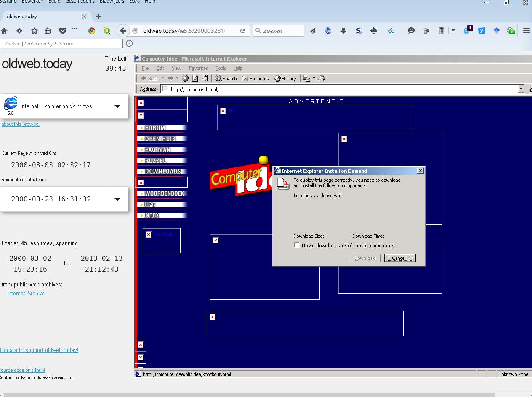Viewport: 532px width, 397px height.
Task: Open Firefox hamburger menu
Action: (x=526, y=31)
